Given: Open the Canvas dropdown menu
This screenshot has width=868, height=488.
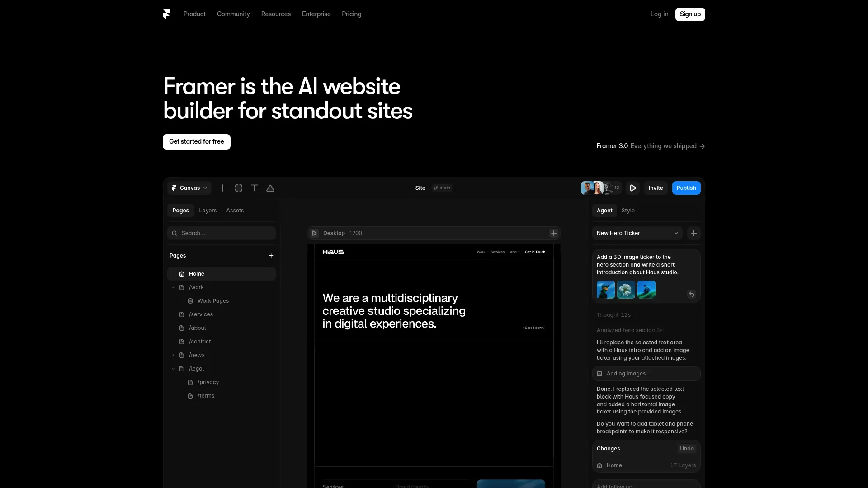Looking at the screenshot, I should [x=189, y=188].
